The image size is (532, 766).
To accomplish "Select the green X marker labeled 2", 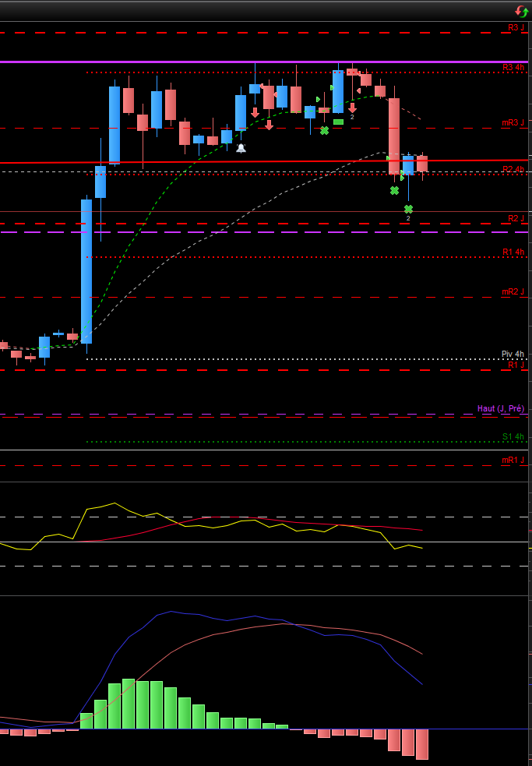I will pyautogui.click(x=408, y=209).
